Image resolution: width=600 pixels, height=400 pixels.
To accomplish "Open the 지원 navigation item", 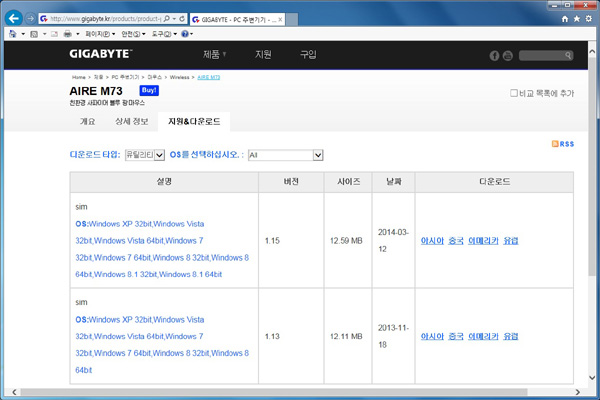I will pos(263,54).
